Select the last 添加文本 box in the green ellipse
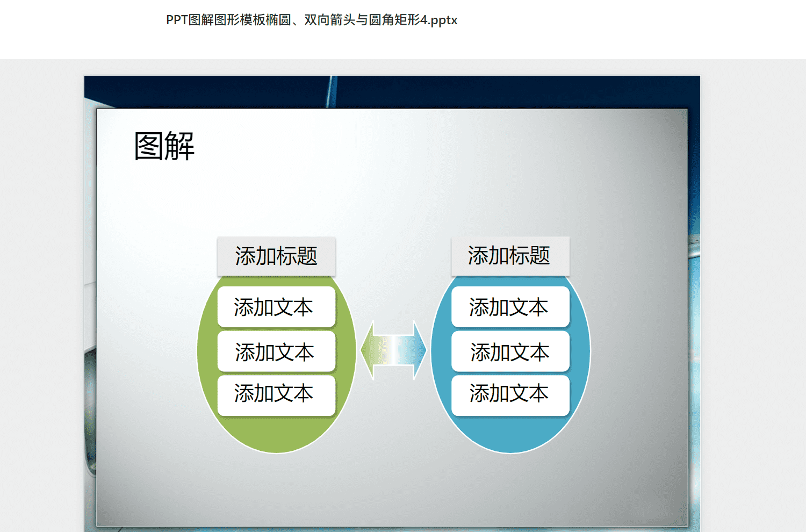The height and width of the screenshot is (532, 806). [x=276, y=396]
